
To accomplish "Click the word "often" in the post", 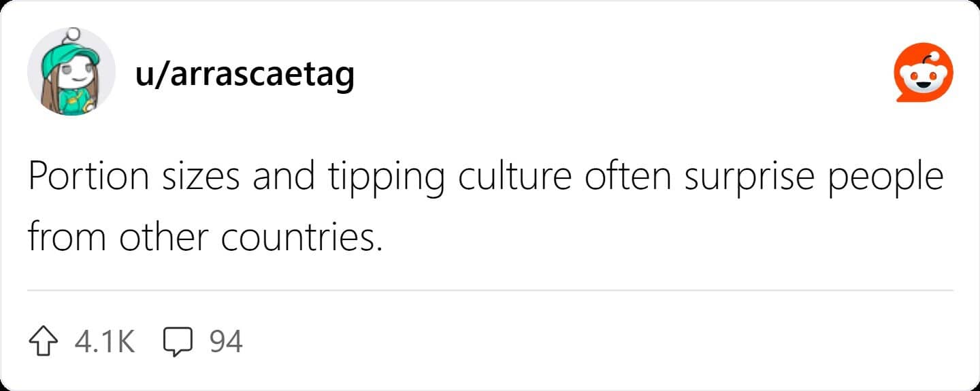I will pos(627,177).
